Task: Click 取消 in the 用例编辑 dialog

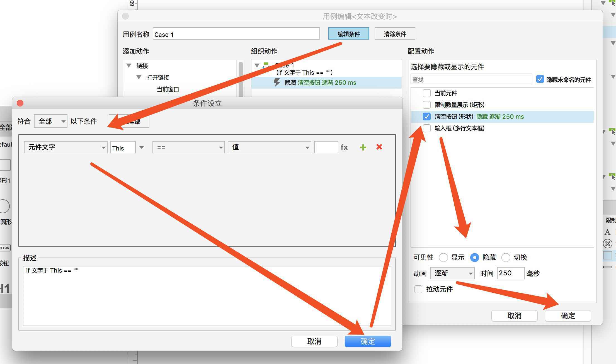Action: [x=515, y=316]
